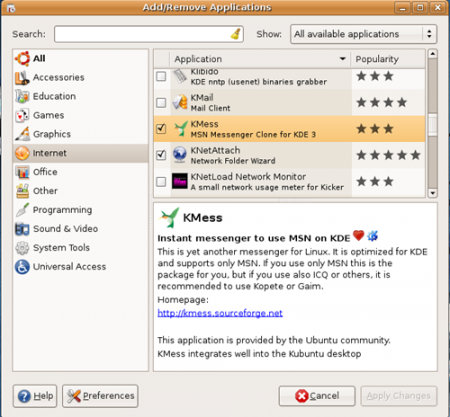Select the Games category icon
This screenshot has height=417, width=450.
pyautogui.click(x=22, y=115)
